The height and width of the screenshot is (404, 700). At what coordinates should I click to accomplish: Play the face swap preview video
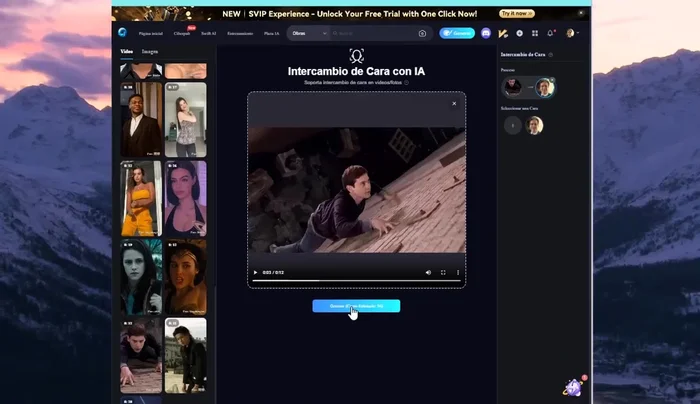(x=255, y=272)
